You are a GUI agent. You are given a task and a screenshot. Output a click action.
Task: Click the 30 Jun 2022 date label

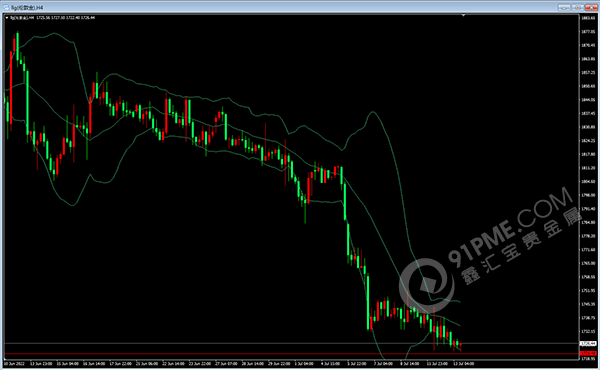coord(14,364)
